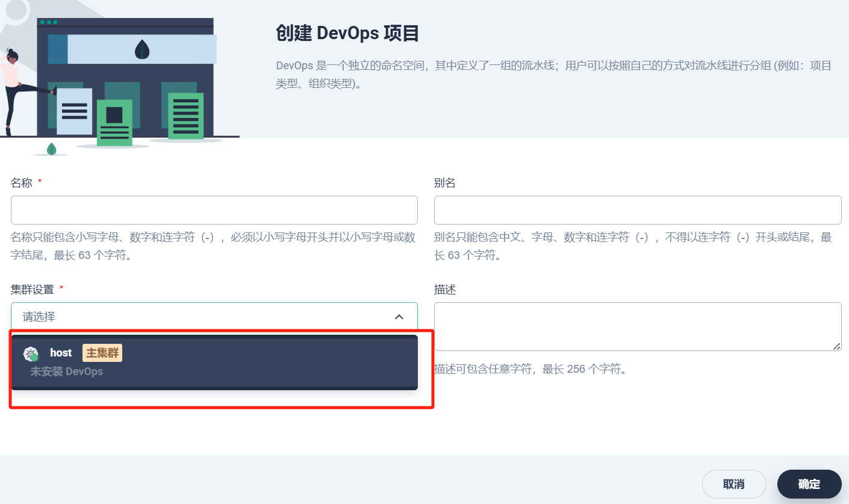Click the 描述 field label
The height and width of the screenshot is (504, 849).
point(445,290)
